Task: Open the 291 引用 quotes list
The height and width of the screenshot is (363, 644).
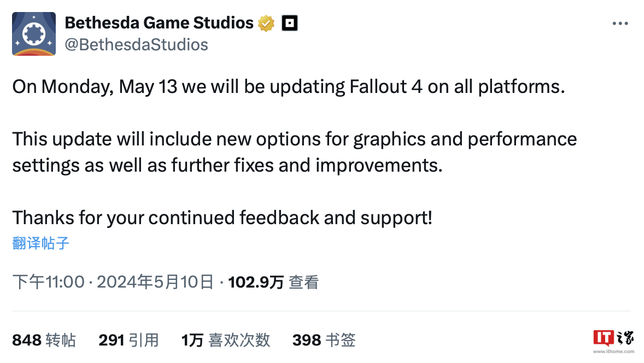Action: (x=128, y=340)
